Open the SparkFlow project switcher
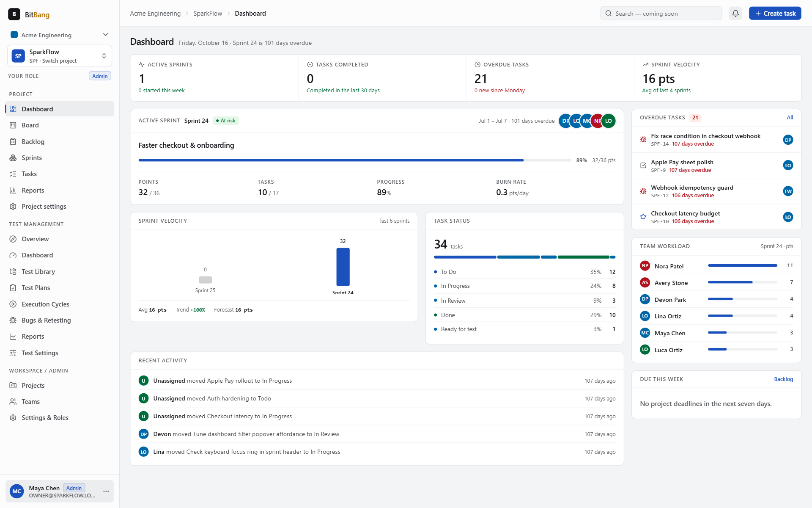The height and width of the screenshot is (508, 812). (60, 56)
